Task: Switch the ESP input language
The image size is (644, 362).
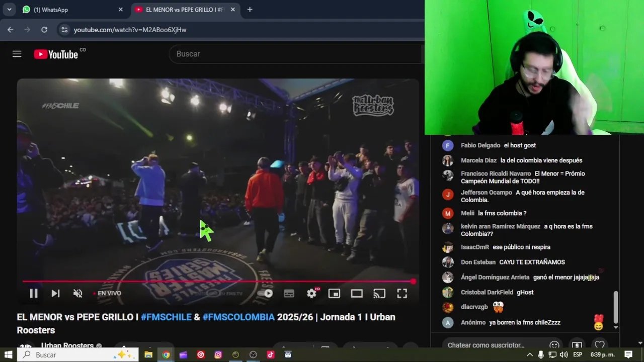Action: 578,354
